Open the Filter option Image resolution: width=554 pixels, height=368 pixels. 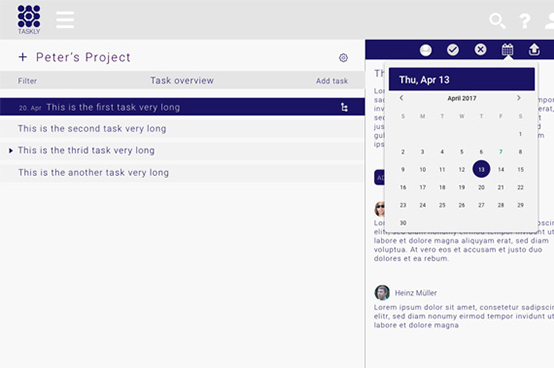coord(27,81)
